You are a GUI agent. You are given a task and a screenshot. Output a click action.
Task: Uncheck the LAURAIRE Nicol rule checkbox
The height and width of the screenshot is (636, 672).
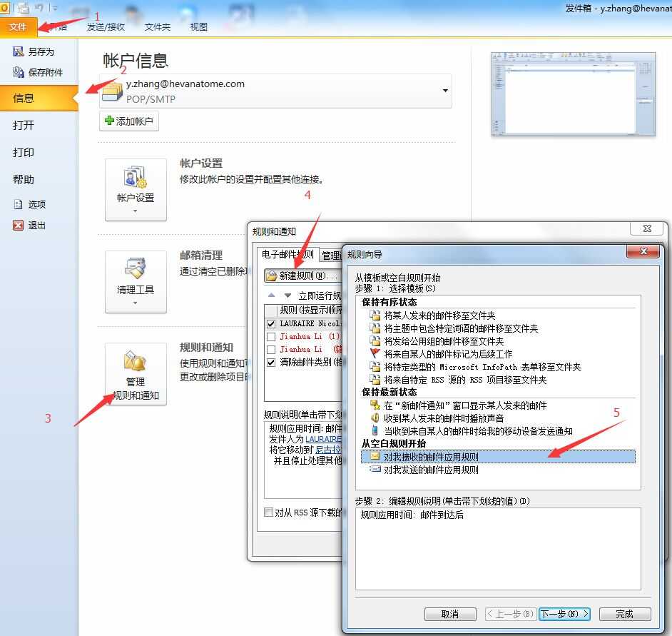click(271, 324)
